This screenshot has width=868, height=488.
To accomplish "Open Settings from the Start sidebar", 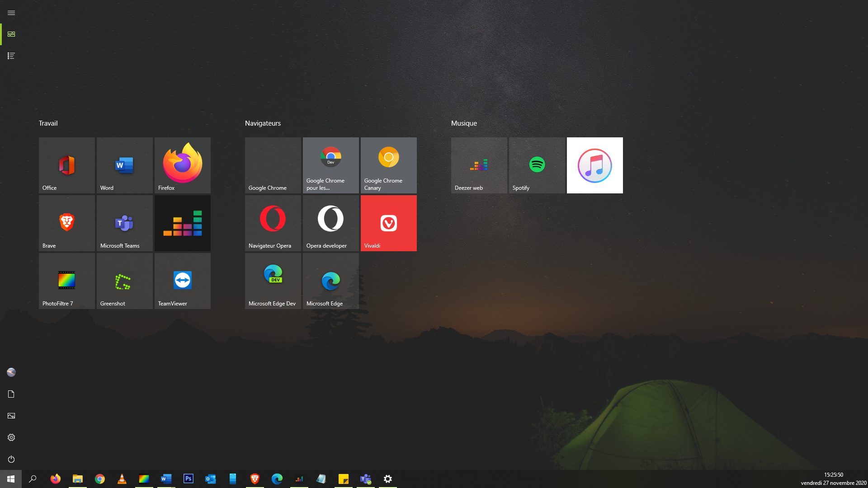I will tap(11, 437).
